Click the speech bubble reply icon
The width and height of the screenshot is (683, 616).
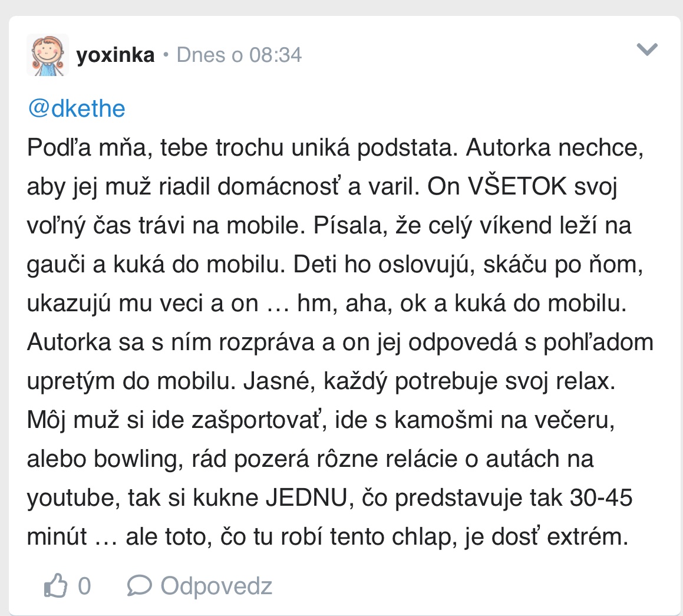coord(139,585)
